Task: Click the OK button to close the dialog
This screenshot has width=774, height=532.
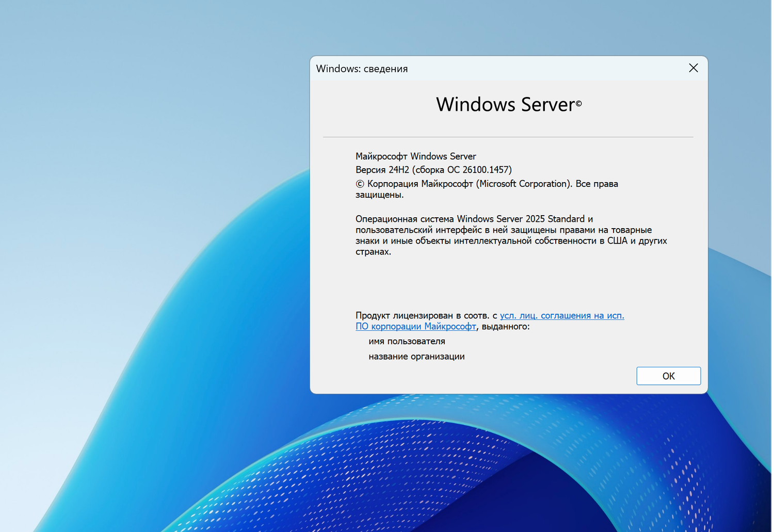Action: (x=668, y=376)
